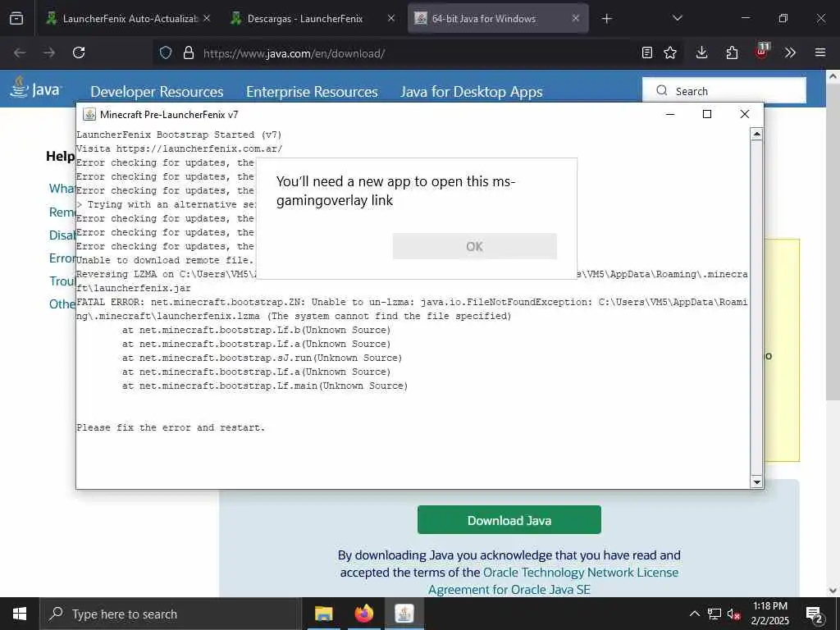The width and height of the screenshot is (840, 630).
Task: Click the 'Please fix the error and restart.' line
Action: click(171, 427)
